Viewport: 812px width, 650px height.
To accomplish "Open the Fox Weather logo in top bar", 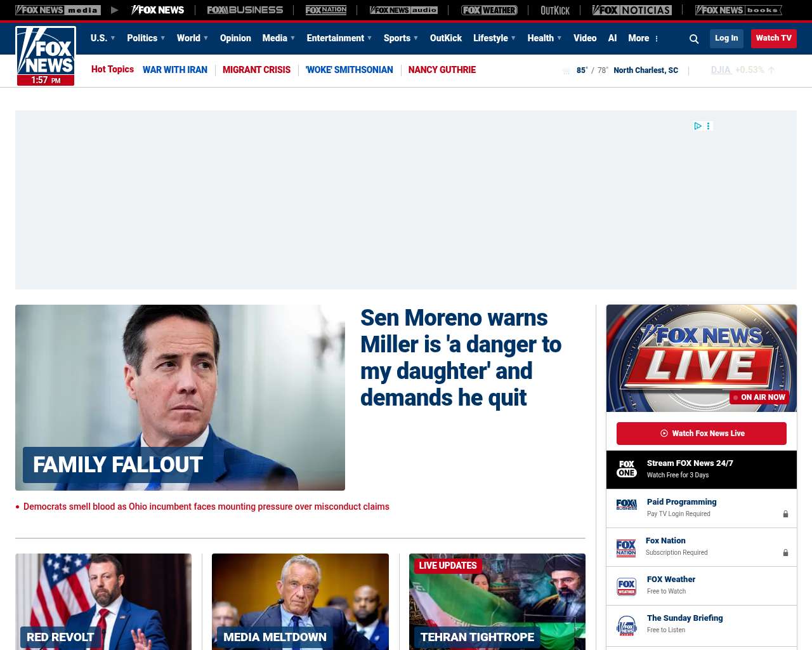I will point(489,10).
